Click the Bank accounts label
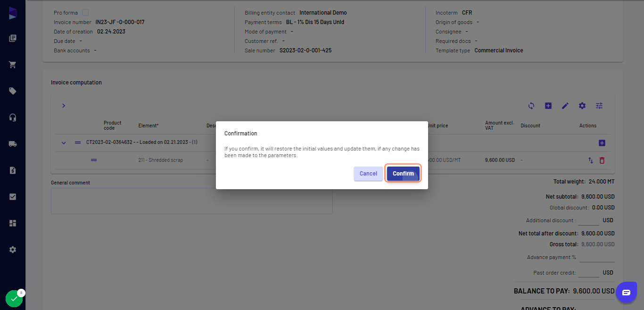This screenshot has height=310, width=644. coord(72,50)
